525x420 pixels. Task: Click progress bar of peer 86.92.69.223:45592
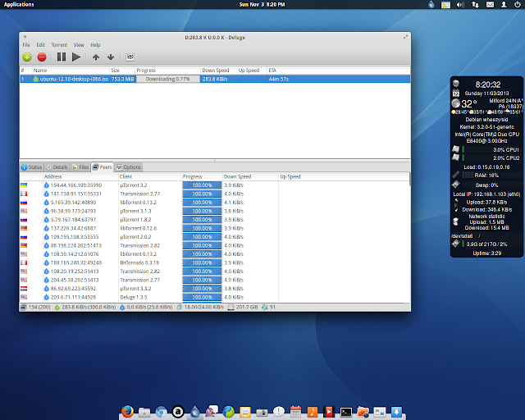(202, 289)
